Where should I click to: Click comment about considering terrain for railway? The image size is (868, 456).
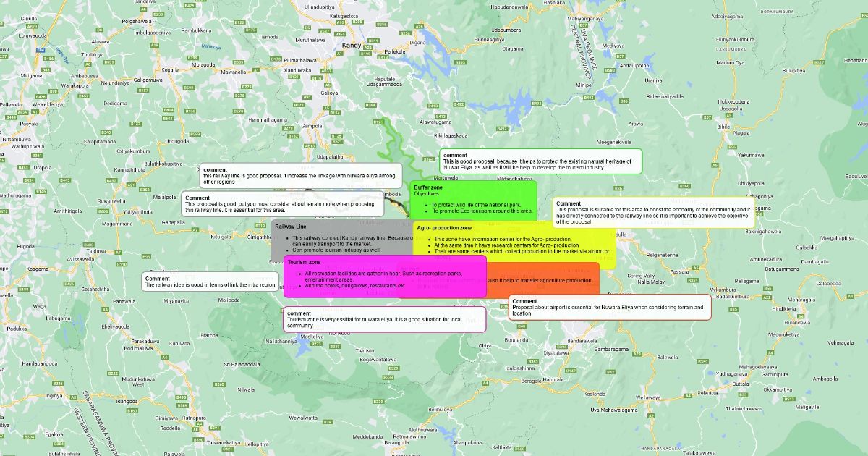[x=282, y=203]
